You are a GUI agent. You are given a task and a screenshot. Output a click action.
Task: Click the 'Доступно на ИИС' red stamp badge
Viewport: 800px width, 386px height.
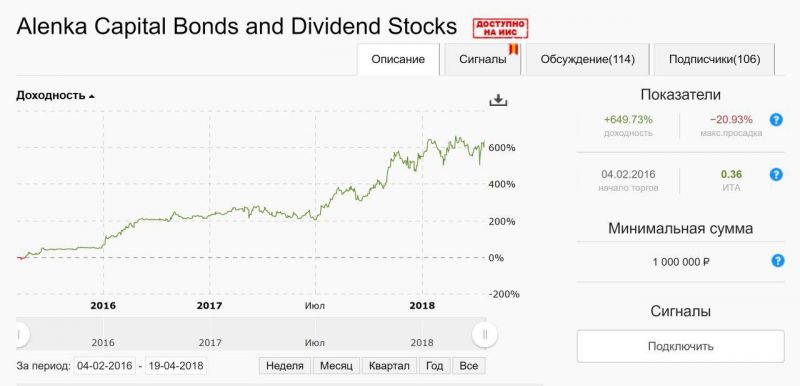tap(501, 28)
